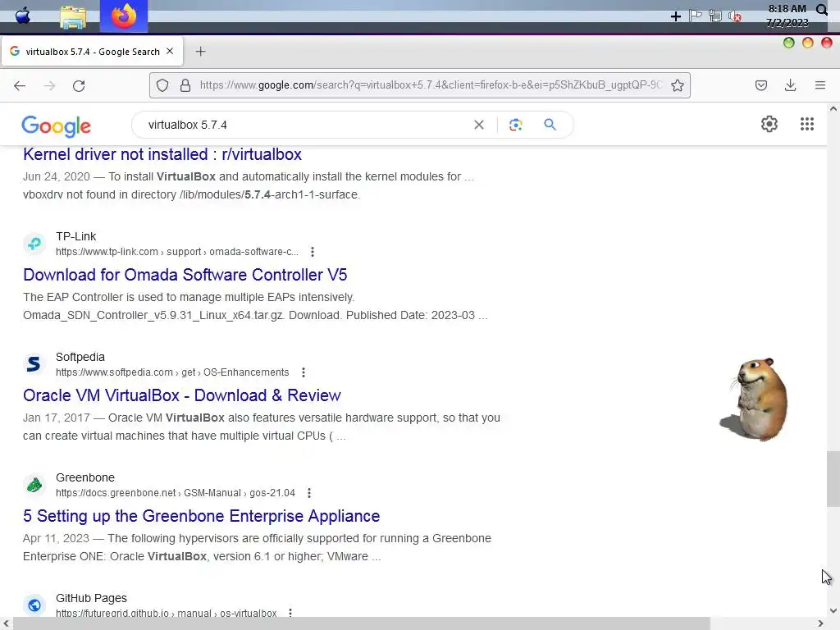Open Oracle VM VirtualBox - Download & Review
The image size is (840, 630).
(182, 395)
